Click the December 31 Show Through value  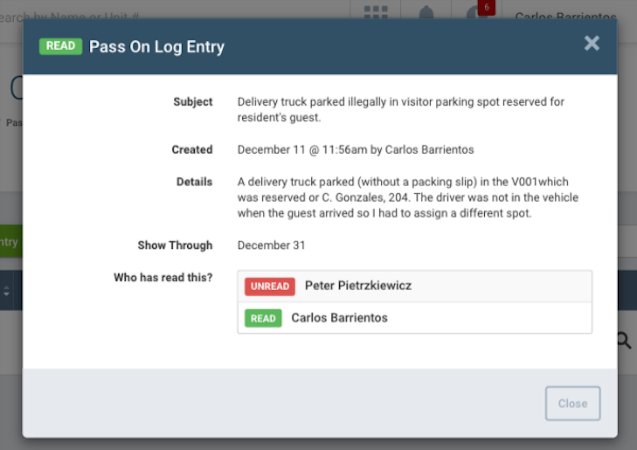pyautogui.click(x=271, y=245)
